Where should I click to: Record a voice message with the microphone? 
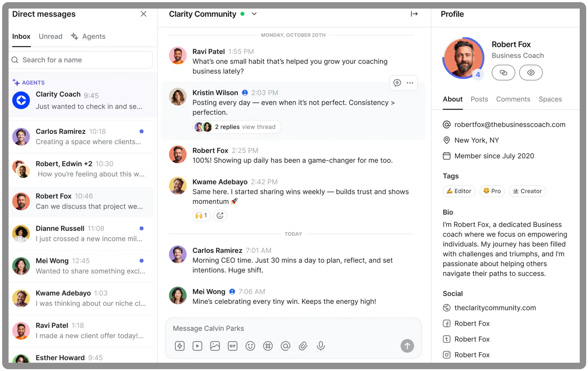(x=321, y=346)
